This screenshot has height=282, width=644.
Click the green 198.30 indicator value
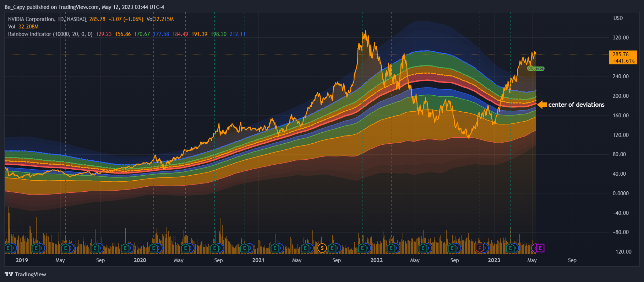tap(219, 34)
